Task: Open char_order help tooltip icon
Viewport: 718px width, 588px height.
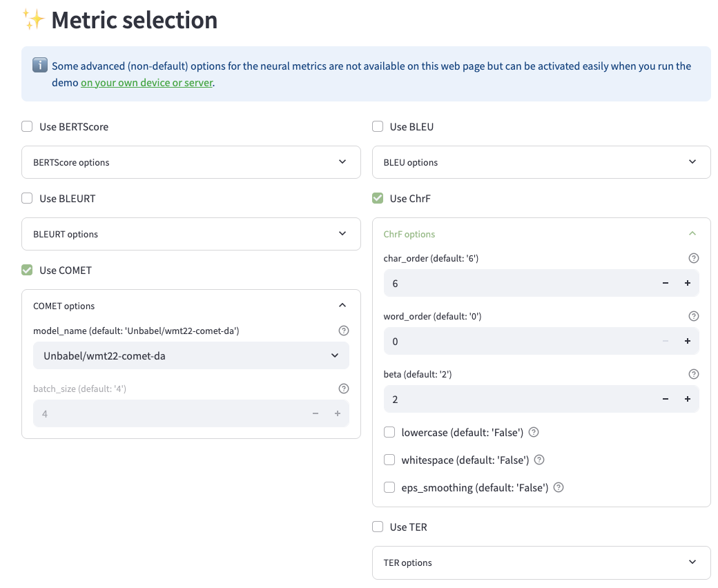Action: pyautogui.click(x=694, y=259)
